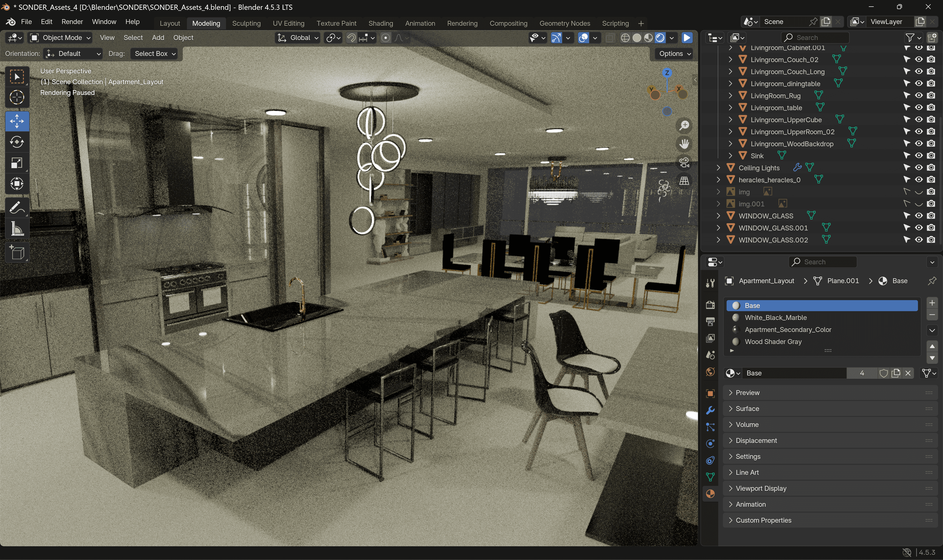
Task: Select the Scale tool
Action: pyautogui.click(x=17, y=163)
